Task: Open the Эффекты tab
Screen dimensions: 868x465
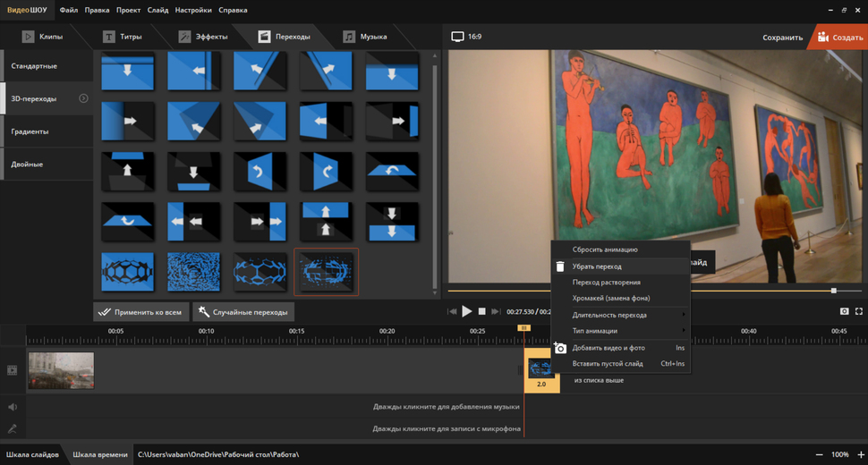Action: click(203, 37)
